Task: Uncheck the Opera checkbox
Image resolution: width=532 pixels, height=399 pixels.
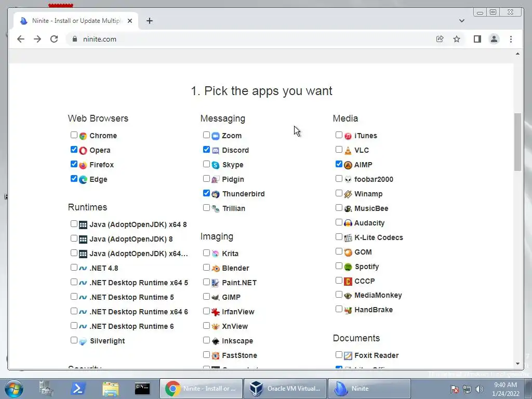Action: tap(74, 150)
